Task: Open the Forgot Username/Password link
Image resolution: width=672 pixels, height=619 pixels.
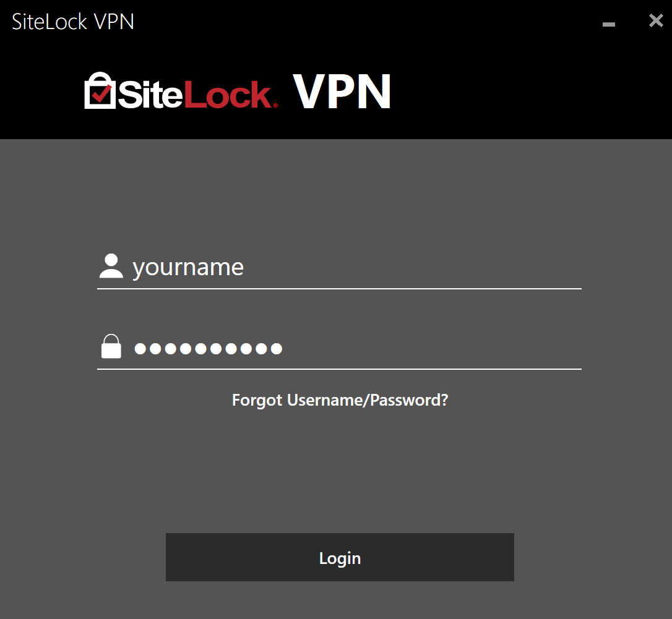Action: [340, 400]
